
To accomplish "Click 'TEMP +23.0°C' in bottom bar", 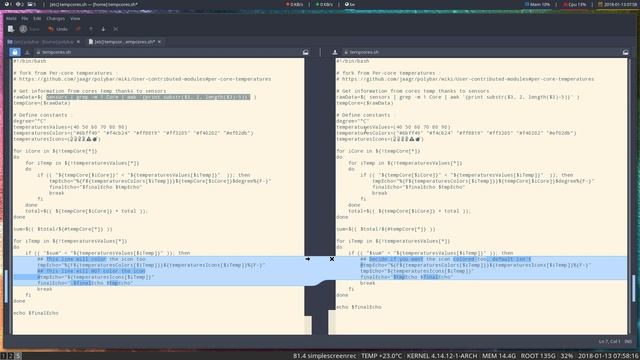I will [x=381, y=356].
